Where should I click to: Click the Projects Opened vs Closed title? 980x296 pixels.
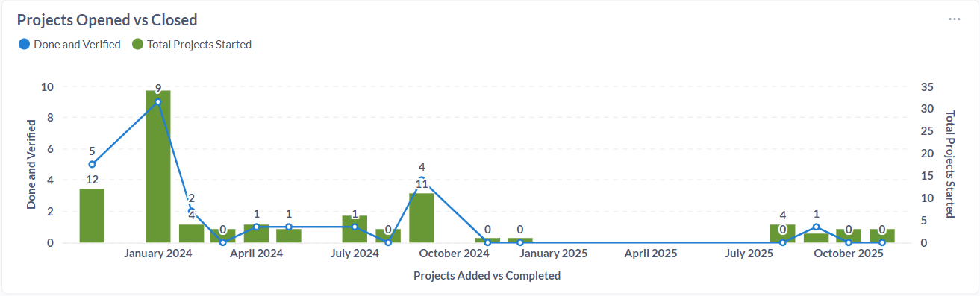pos(107,20)
